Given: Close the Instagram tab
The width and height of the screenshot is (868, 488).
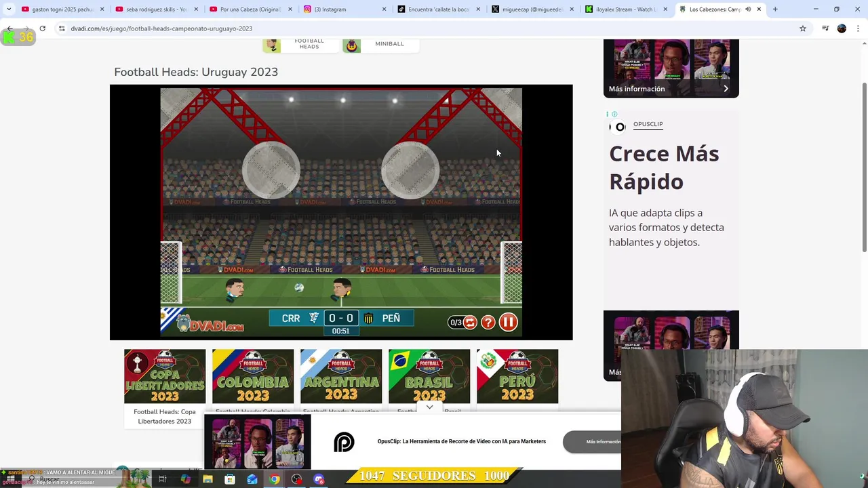Looking at the screenshot, I should tap(384, 9).
